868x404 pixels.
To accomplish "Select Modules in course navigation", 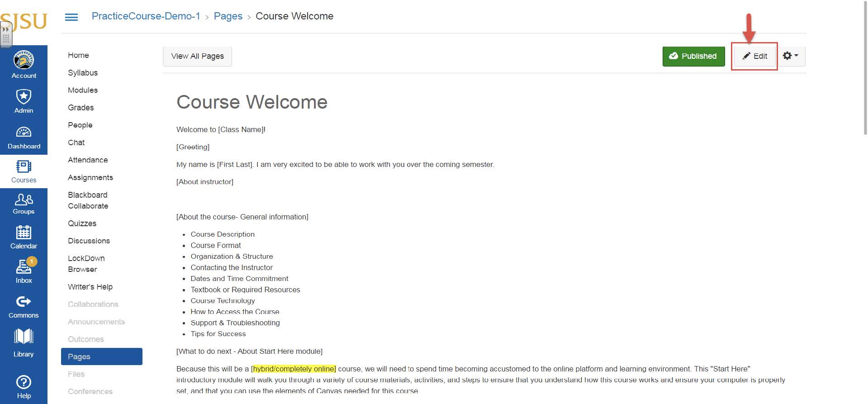I will click(x=83, y=90).
